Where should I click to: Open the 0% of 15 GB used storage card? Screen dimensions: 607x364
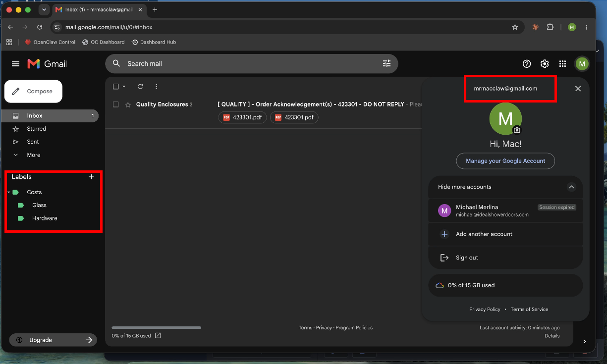(505, 285)
